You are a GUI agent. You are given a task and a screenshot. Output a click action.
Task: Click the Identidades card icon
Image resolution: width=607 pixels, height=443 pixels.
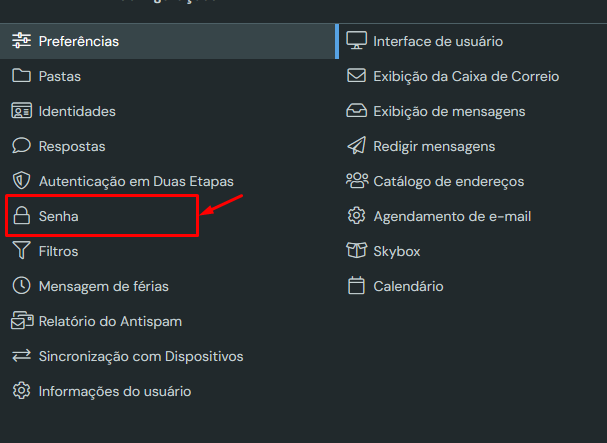[x=21, y=111]
